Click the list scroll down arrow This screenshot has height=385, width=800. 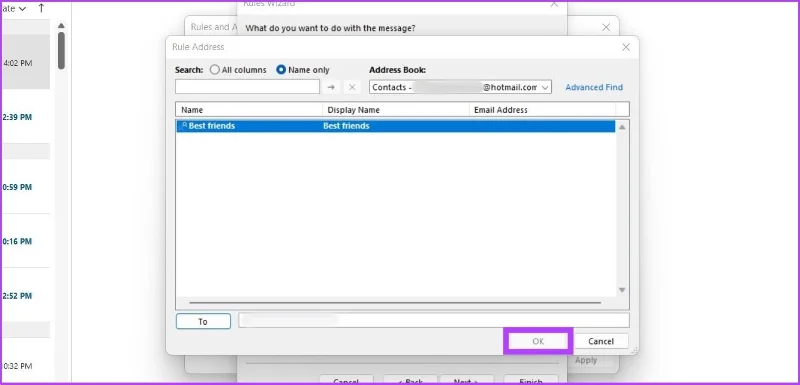622,290
